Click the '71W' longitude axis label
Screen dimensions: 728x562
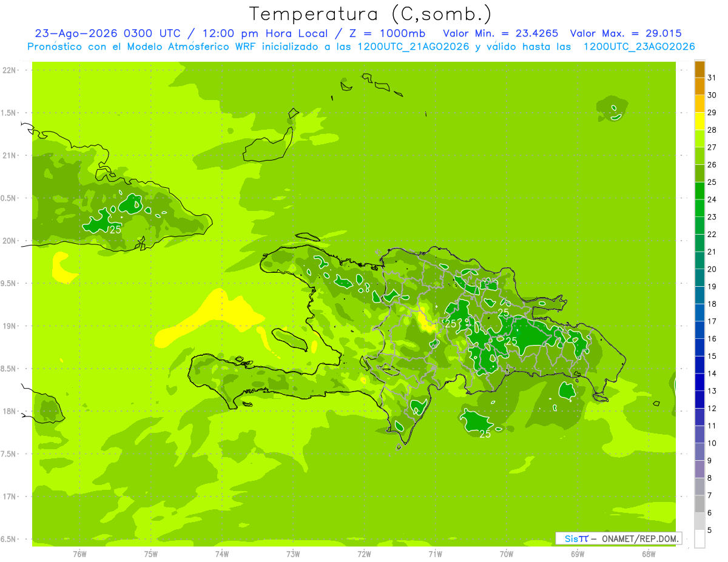435,554
